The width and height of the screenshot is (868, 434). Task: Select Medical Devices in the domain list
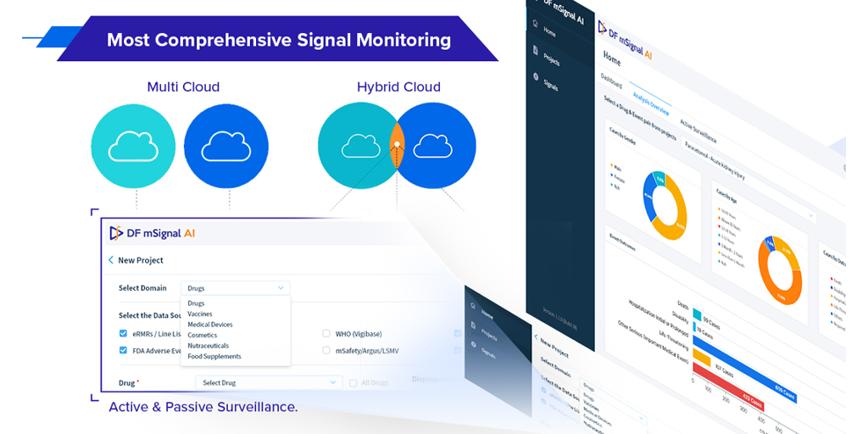(210, 325)
